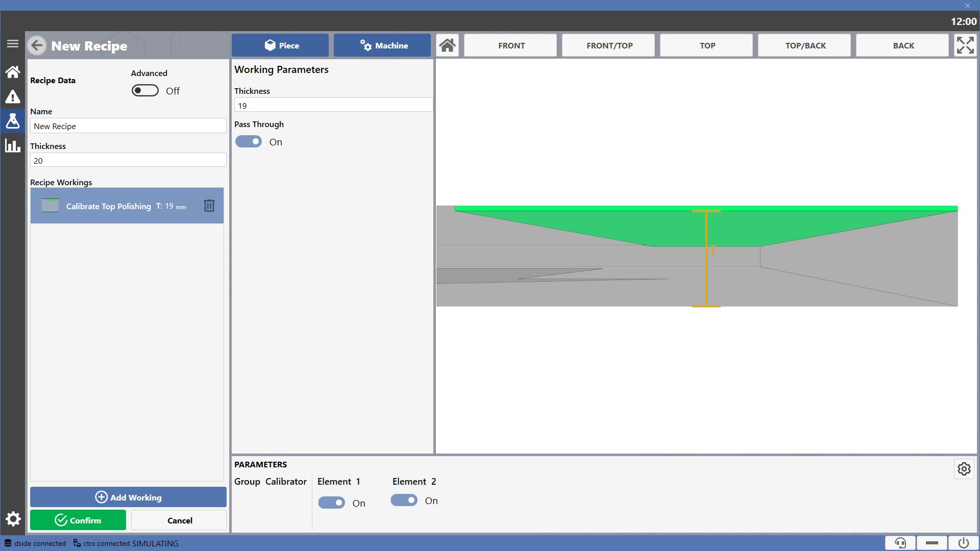Click the recipe Name input field
This screenshot has height=551, width=980.
128,126
